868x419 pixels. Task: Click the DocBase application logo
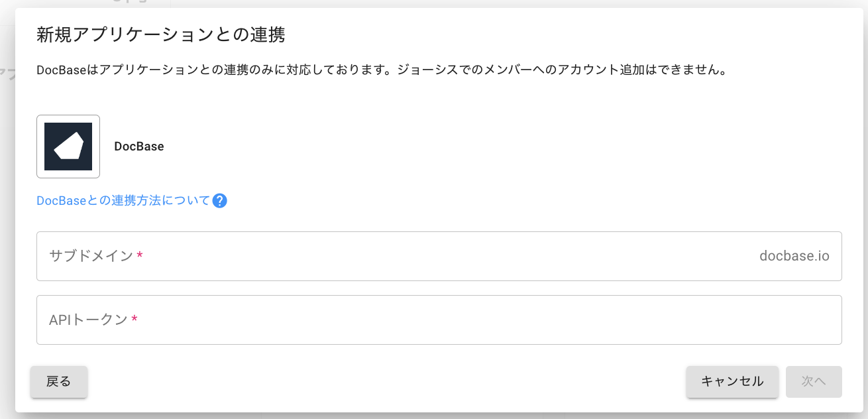(x=68, y=147)
